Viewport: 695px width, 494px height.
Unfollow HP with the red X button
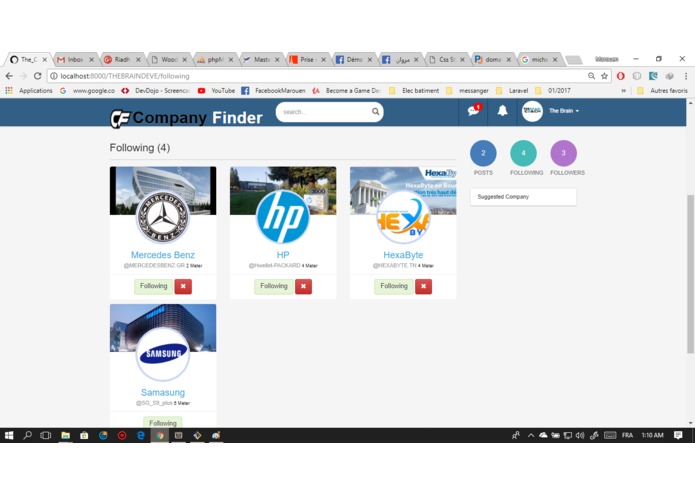pyautogui.click(x=303, y=286)
